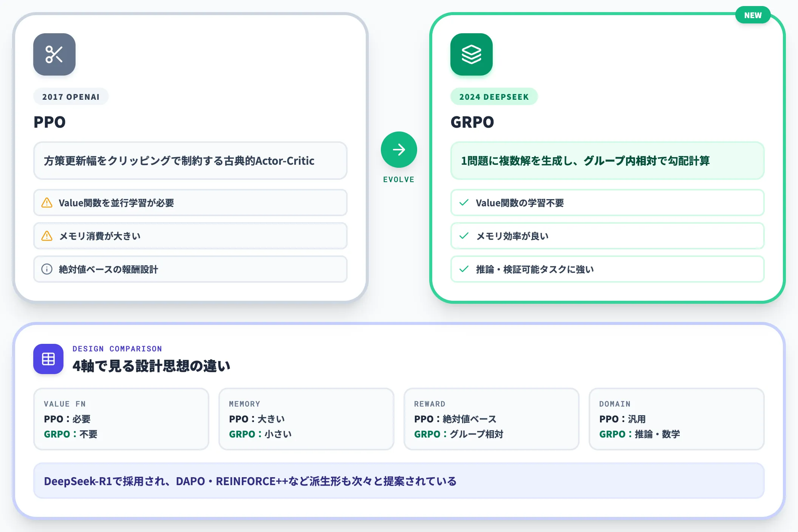Click the PPO heading
798x532 pixels.
tap(49, 122)
